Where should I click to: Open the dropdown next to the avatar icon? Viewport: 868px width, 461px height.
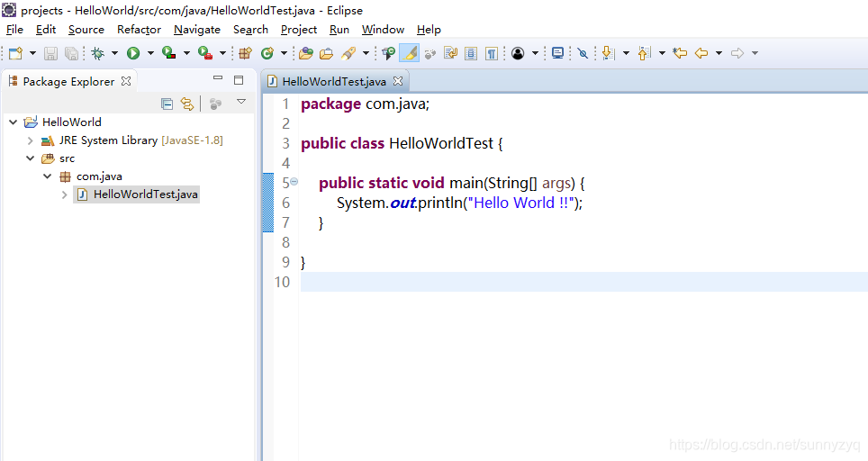coord(535,53)
